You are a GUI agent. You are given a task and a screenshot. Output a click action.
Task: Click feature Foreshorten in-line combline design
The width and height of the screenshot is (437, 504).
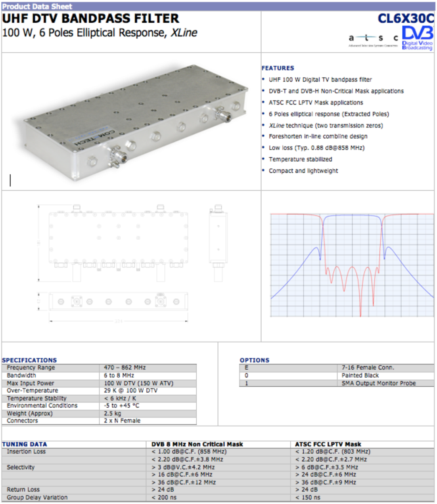tap(318, 136)
